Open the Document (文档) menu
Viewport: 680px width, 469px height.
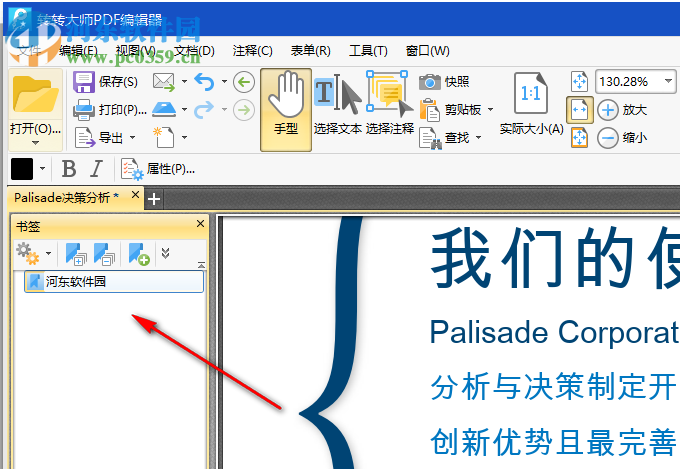tap(194, 51)
